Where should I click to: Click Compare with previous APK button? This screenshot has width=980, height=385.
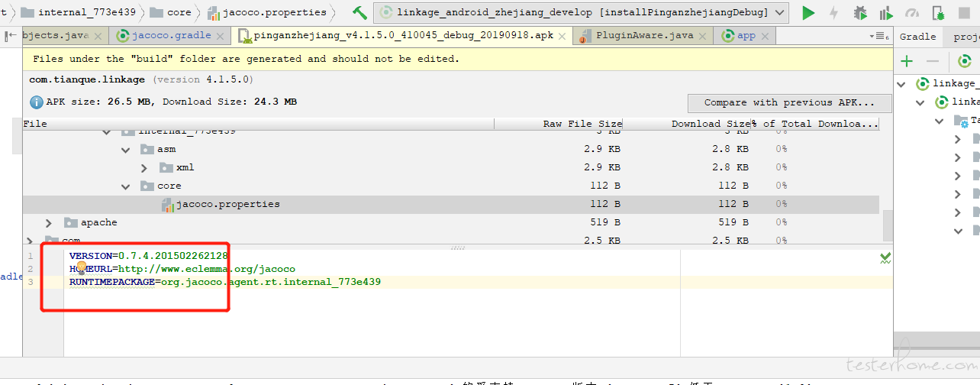(790, 102)
